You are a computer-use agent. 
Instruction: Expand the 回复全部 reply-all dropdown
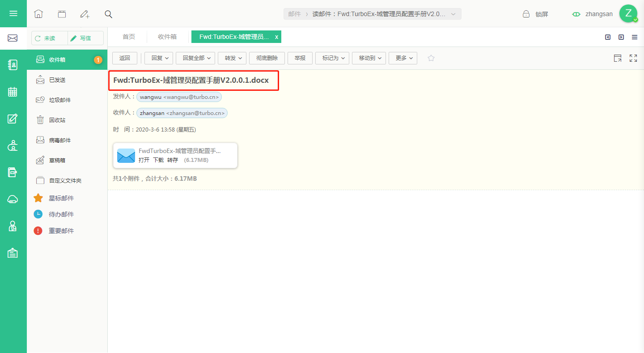(195, 58)
